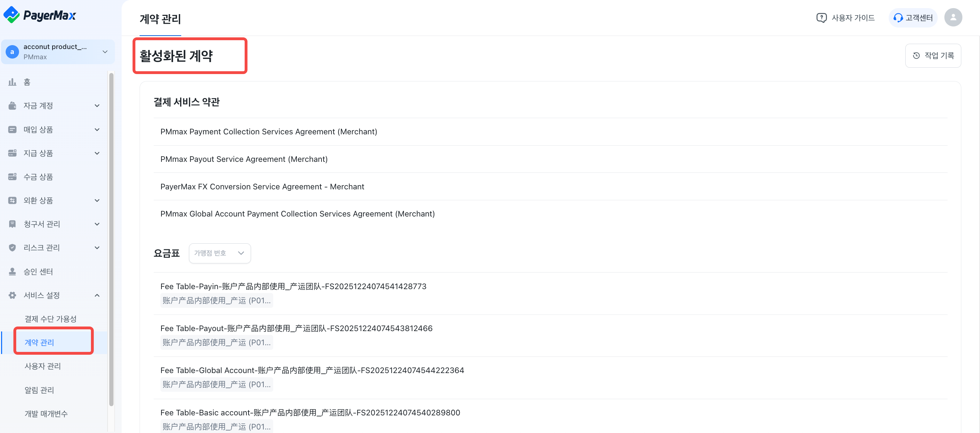This screenshot has height=433, width=980.
Task: Click the 리스크 관리 shield icon
Action: 12,247
